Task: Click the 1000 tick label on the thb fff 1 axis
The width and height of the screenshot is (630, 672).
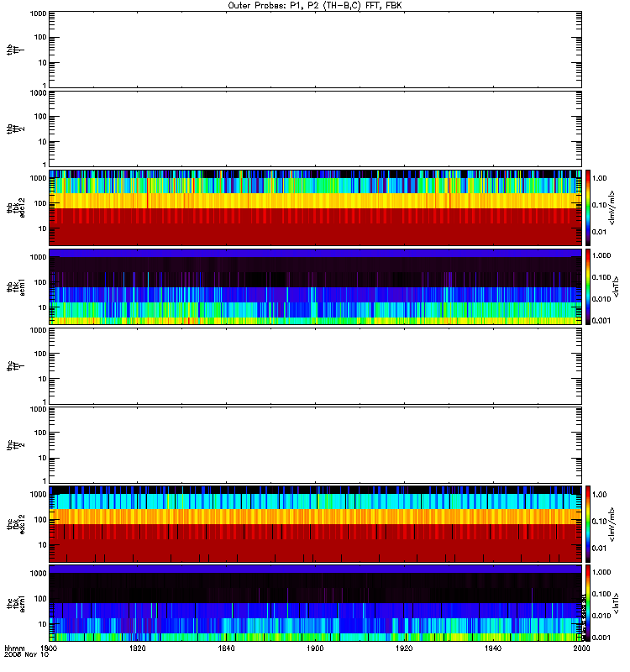Action: (x=38, y=13)
